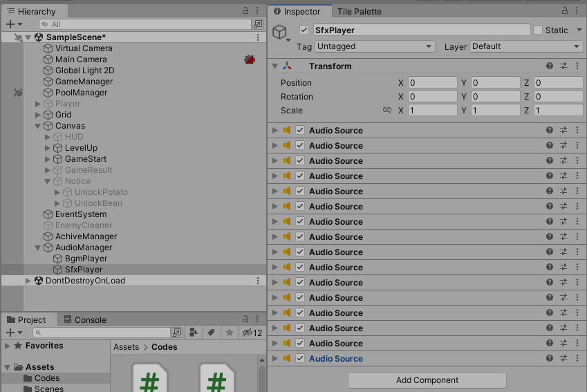The height and width of the screenshot is (392, 587).
Task: Open the Project plus create menu
Action: pos(14,333)
